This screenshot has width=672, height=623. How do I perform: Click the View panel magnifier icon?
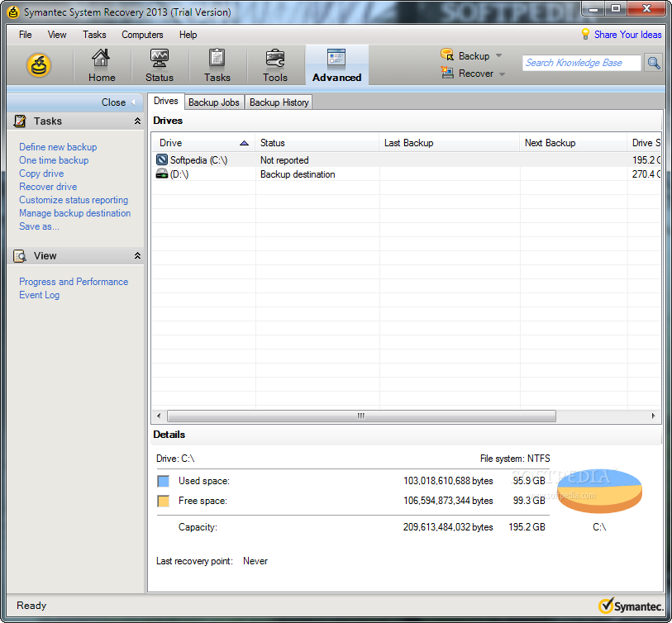[20, 256]
